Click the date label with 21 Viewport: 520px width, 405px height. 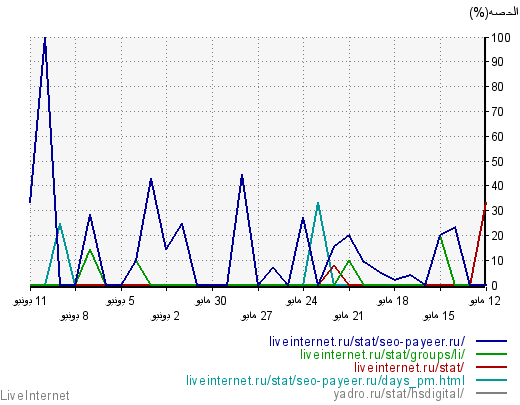point(348,316)
